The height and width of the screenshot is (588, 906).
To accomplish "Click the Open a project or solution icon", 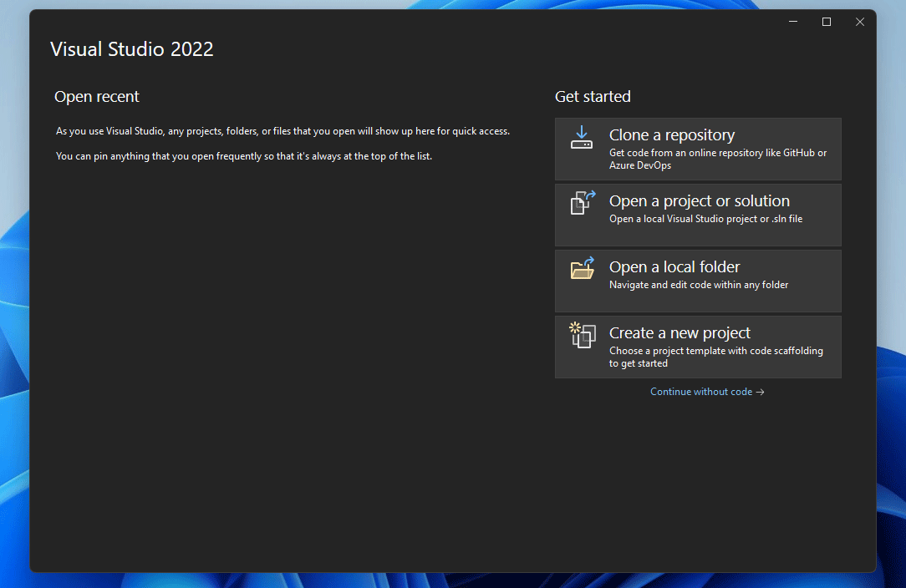I will [x=583, y=203].
